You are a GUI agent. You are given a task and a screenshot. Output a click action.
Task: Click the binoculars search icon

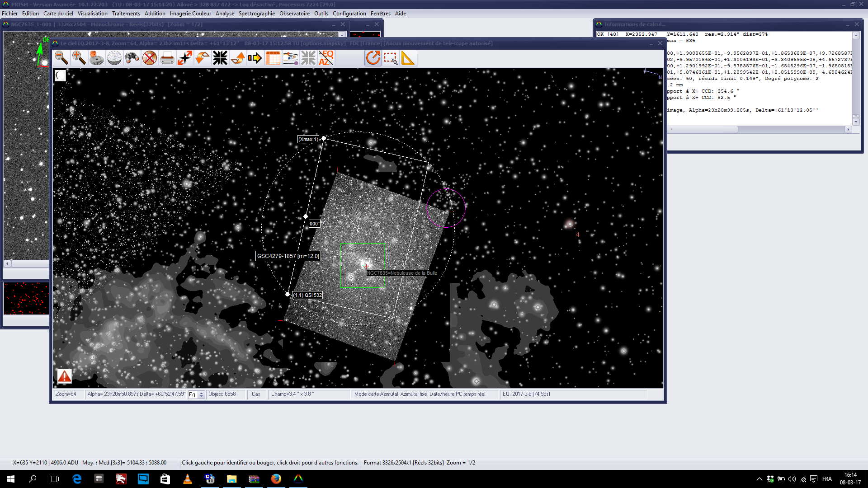pos(132,58)
